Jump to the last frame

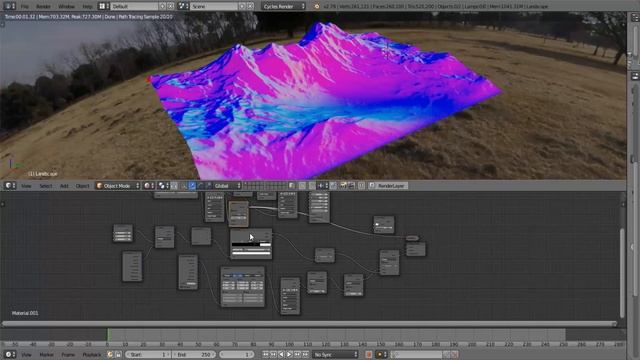pyautogui.click(x=305, y=354)
